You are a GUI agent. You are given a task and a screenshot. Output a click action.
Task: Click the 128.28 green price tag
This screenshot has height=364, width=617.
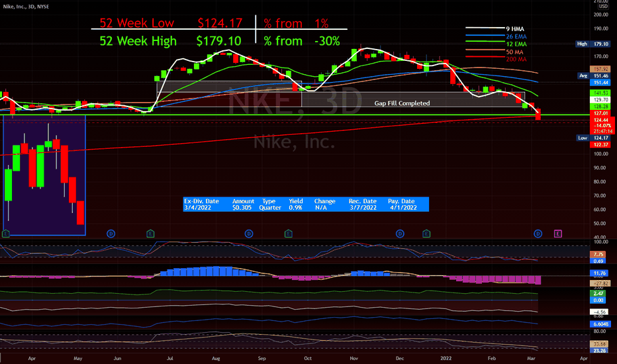click(600, 107)
